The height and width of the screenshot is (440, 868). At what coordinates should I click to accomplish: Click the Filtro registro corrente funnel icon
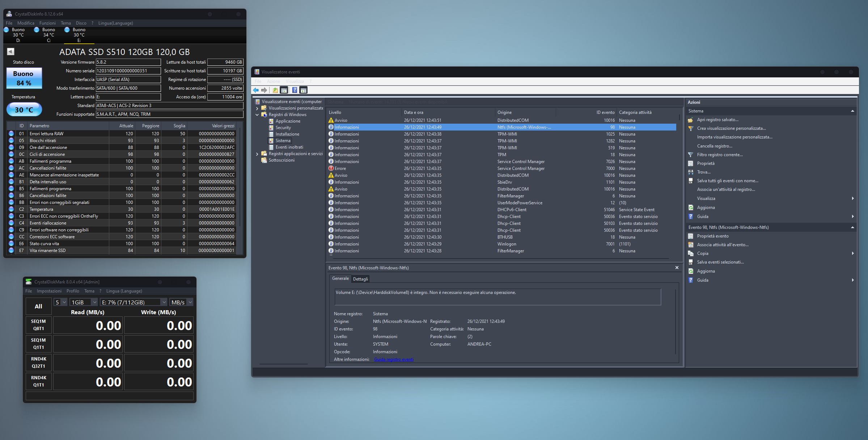click(691, 155)
